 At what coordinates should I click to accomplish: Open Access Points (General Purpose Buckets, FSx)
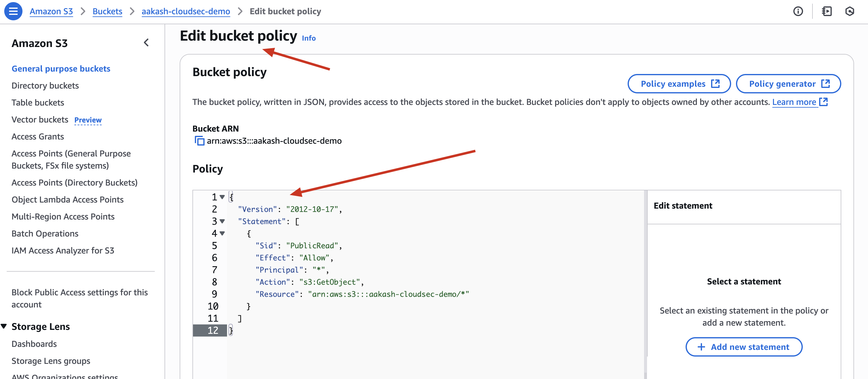(x=71, y=159)
